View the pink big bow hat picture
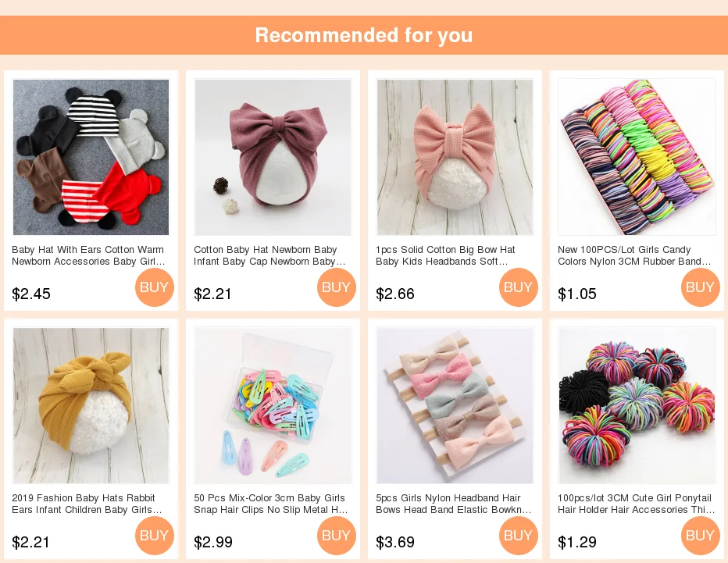Viewport: 728px width, 563px height. click(455, 157)
